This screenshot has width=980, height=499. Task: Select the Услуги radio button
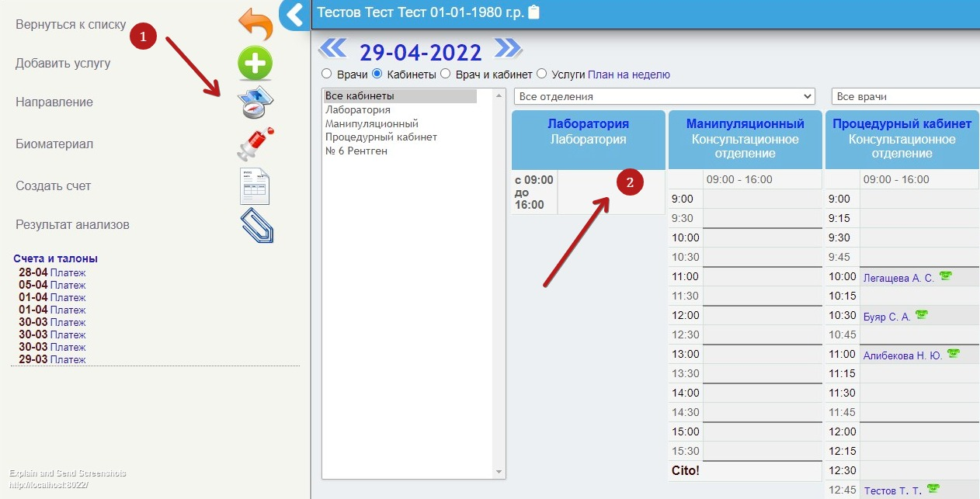(x=542, y=75)
